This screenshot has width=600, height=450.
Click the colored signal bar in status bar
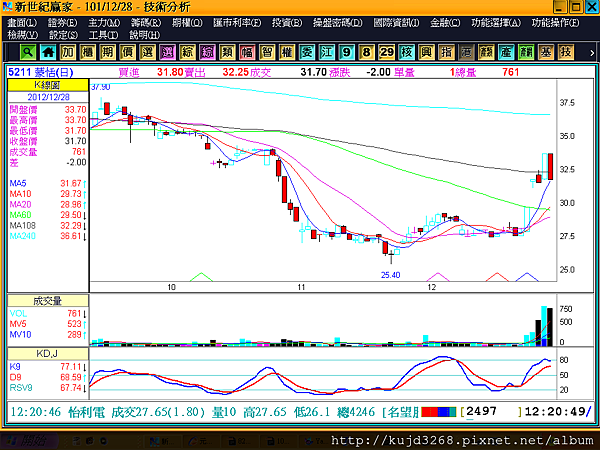(x=439, y=412)
